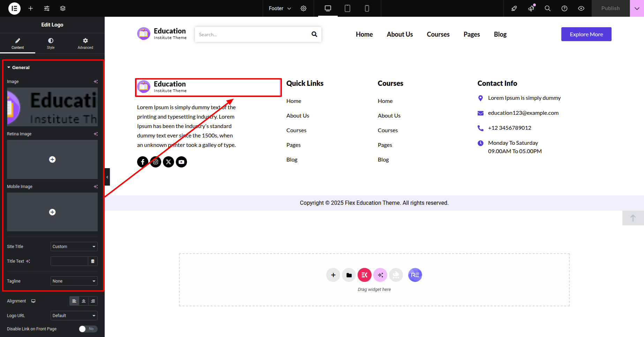Click the purple AI sparkle builder icon
The image size is (644, 337).
[x=380, y=275]
